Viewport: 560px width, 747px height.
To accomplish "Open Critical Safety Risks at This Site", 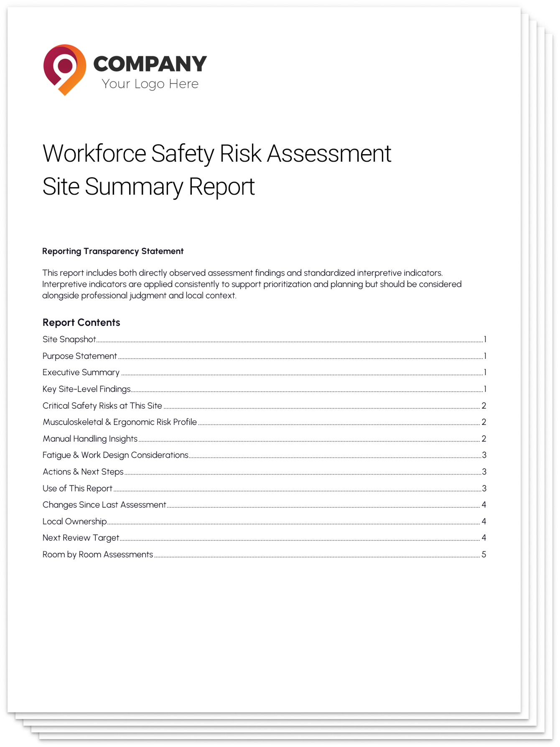I will pyautogui.click(x=102, y=406).
